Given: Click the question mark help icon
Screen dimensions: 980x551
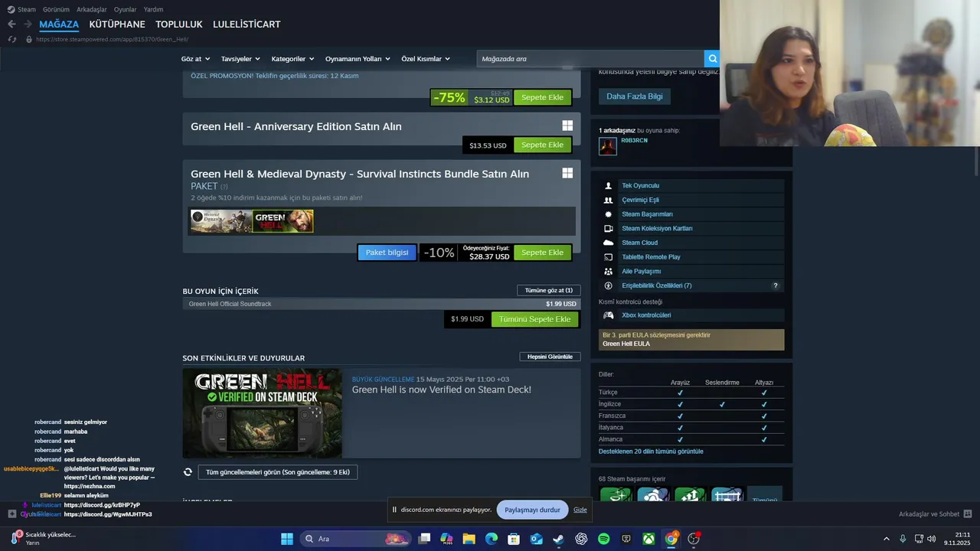Looking at the screenshot, I should point(776,285).
